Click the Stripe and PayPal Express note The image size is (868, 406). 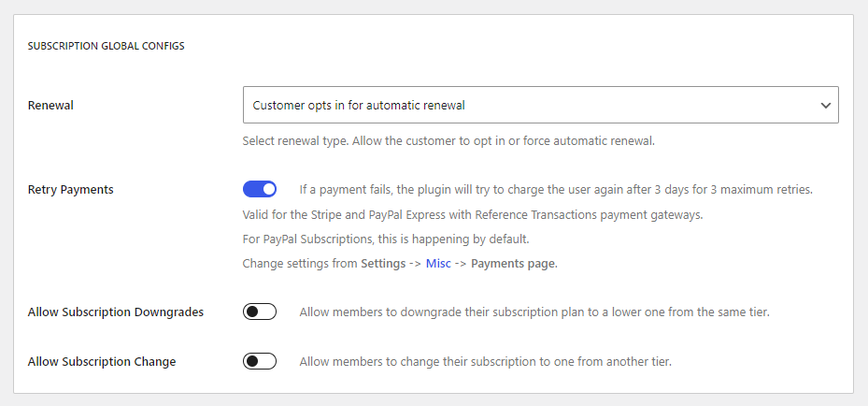[x=473, y=215]
